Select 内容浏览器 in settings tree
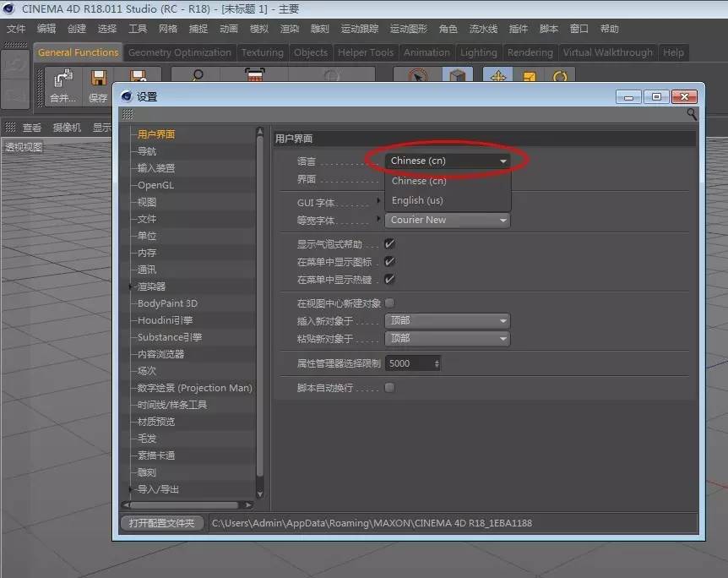 click(x=160, y=354)
